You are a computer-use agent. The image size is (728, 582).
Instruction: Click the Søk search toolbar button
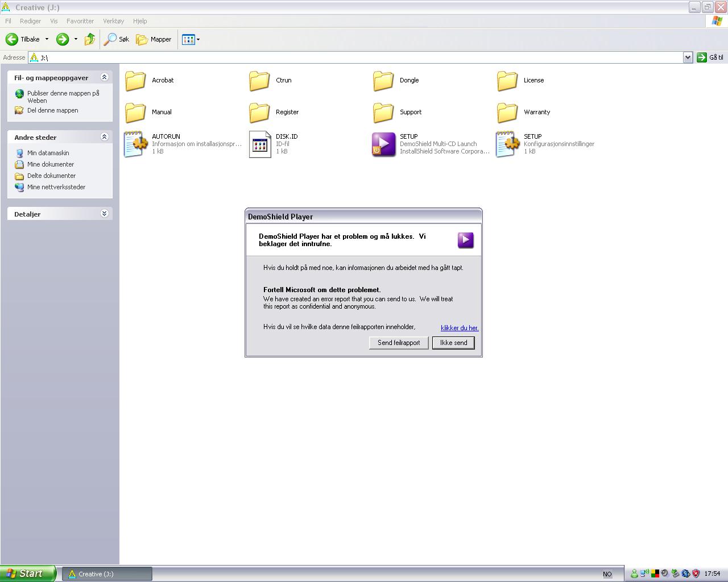[117, 39]
